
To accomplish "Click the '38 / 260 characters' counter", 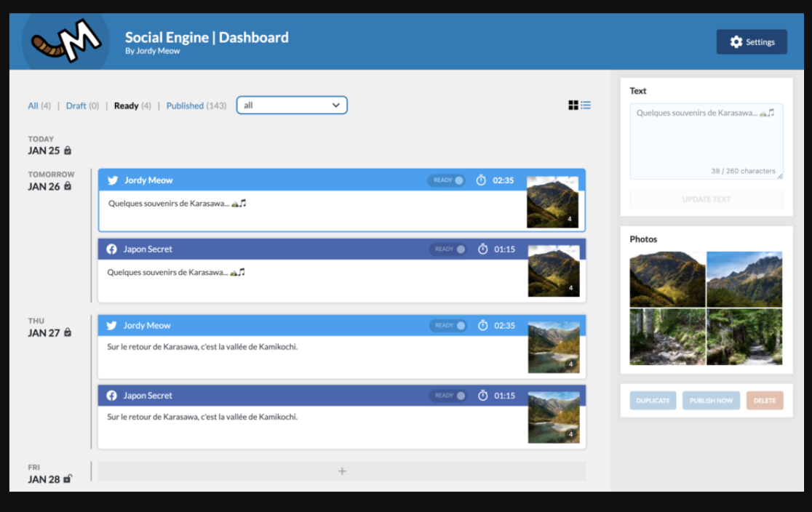I will click(x=743, y=171).
